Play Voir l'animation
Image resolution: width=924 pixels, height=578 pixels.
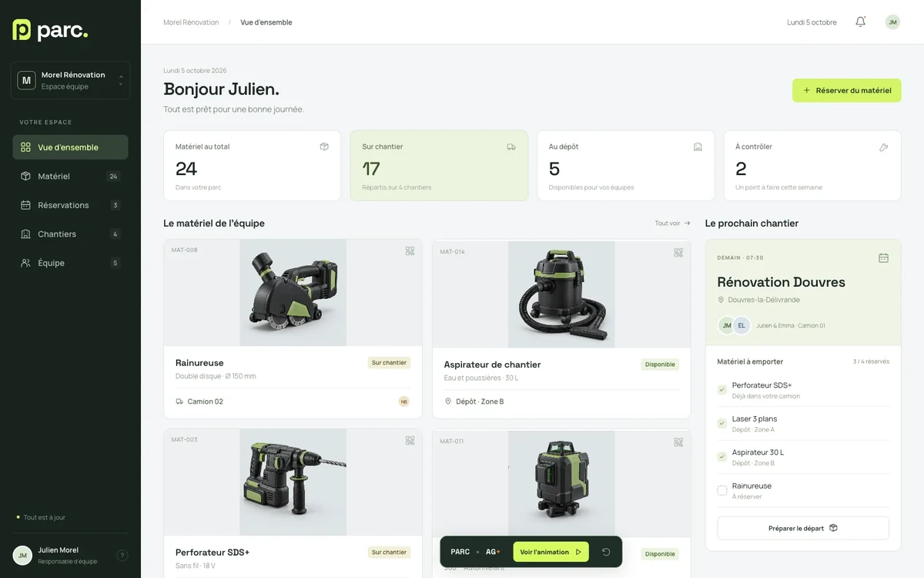[551, 552]
